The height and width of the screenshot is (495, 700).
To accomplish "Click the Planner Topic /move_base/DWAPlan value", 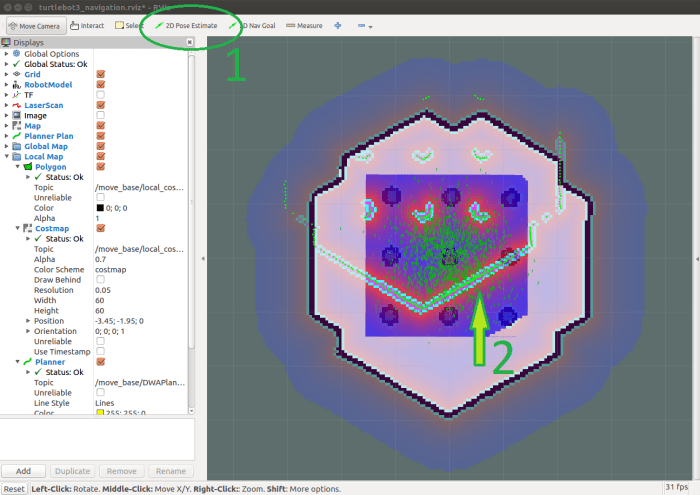I will [141, 382].
